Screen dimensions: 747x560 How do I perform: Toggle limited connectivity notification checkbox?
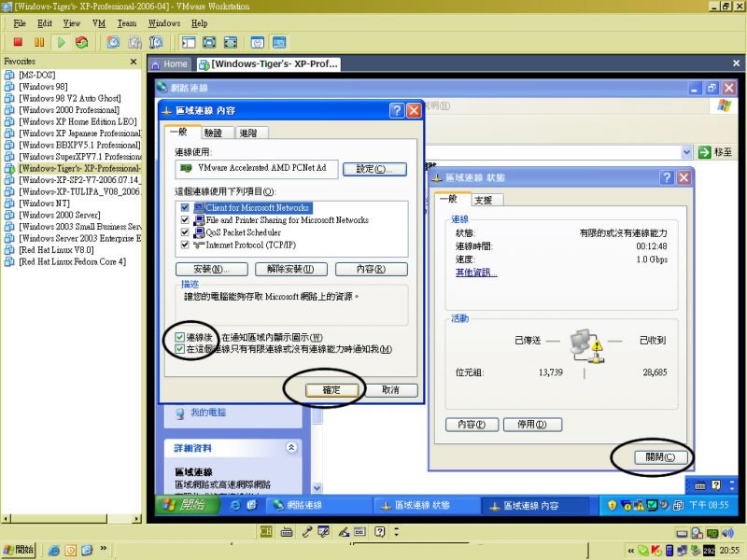click(x=179, y=349)
